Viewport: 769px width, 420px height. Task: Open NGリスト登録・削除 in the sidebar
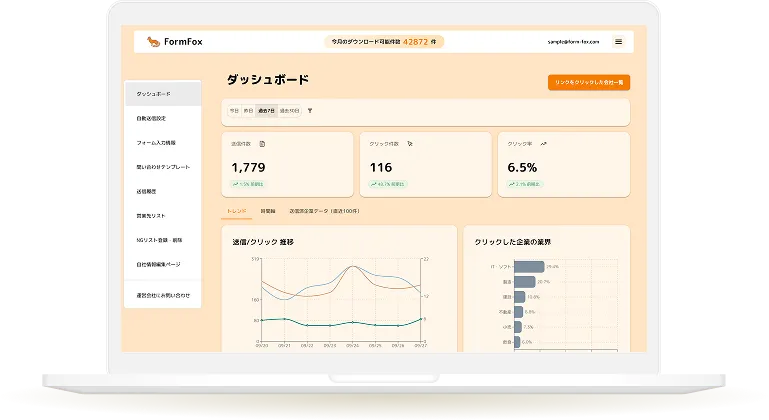tap(163, 240)
